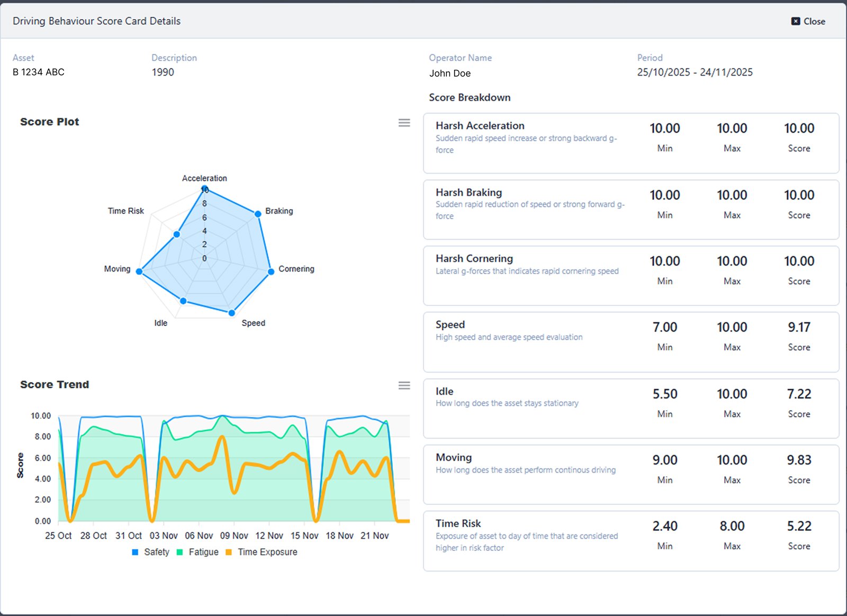Viewport: 847px width, 616px height.
Task: Toggle Fatigue series in the legend
Action: (x=197, y=552)
